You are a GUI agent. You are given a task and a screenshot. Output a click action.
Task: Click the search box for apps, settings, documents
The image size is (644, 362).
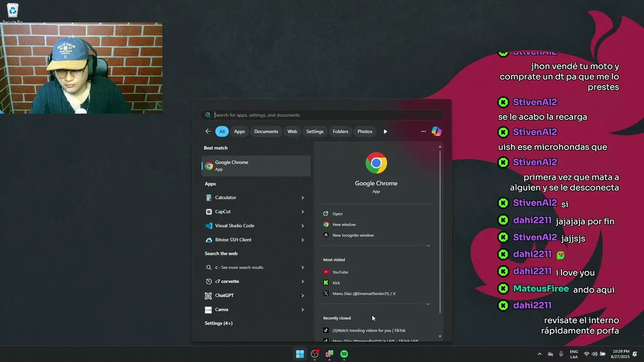pyautogui.click(x=322, y=115)
